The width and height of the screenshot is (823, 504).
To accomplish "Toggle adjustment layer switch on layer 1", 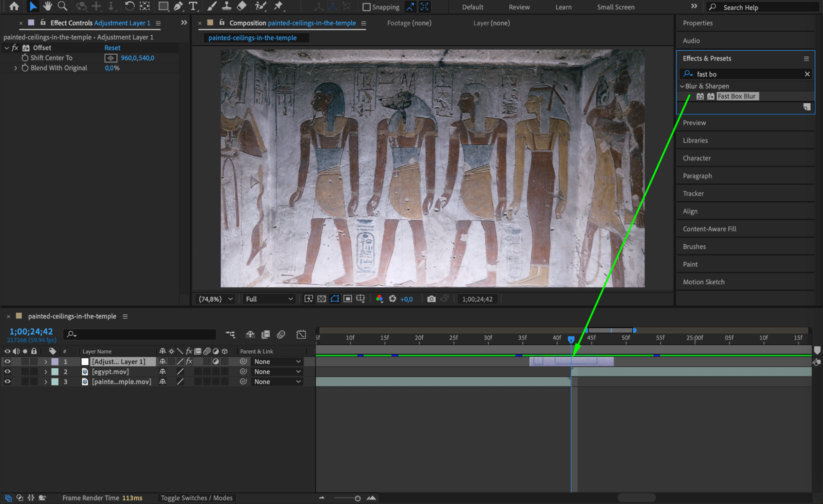I will [216, 362].
